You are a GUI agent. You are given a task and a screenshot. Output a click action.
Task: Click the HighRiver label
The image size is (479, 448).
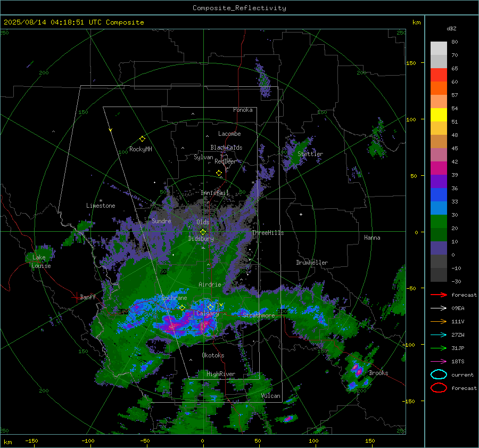pyautogui.click(x=221, y=374)
